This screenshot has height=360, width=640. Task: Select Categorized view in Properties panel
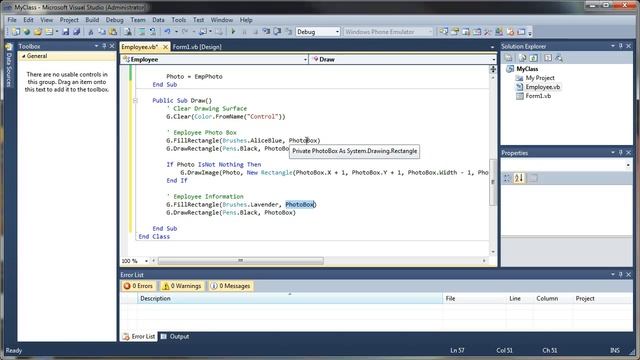(x=507, y=178)
